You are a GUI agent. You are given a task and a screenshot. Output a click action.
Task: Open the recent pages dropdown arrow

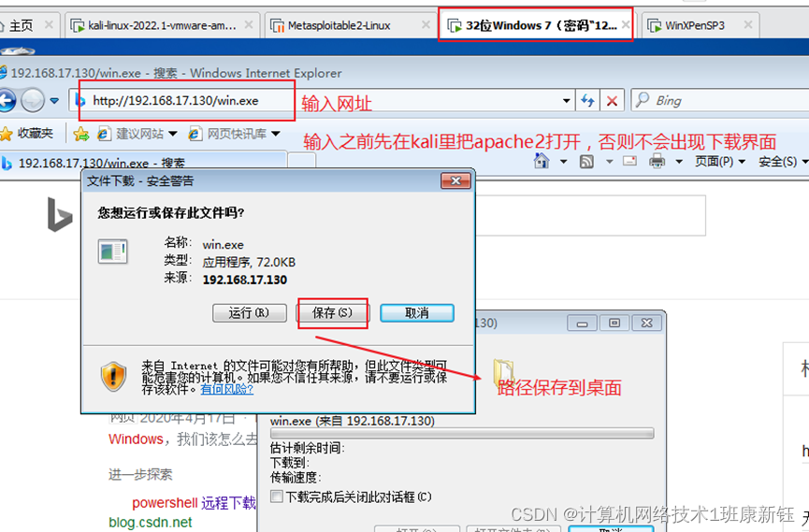pos(54,101)
